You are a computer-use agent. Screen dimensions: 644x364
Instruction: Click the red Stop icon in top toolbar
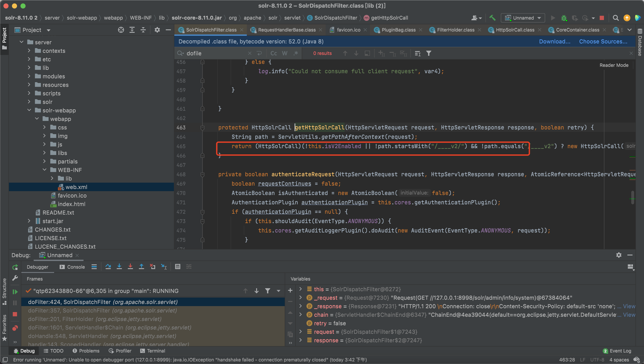pyautogui.click(x=602, y=18)
